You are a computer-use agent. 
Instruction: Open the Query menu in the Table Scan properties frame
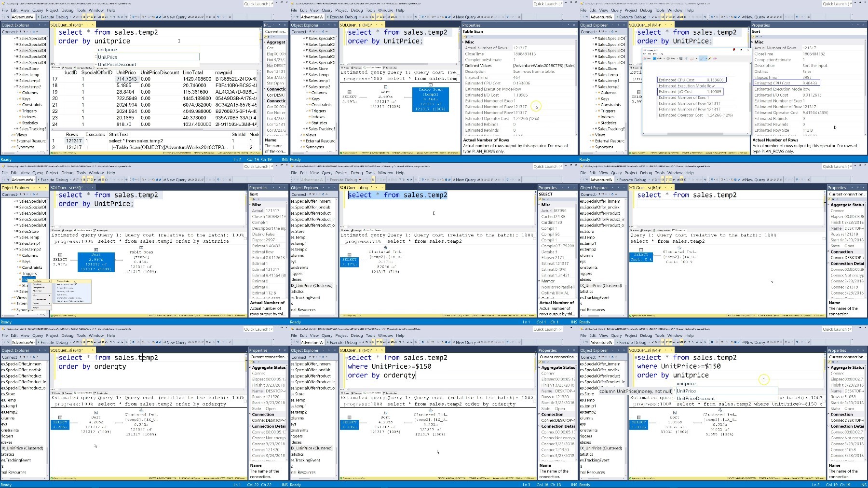point(327,10)
